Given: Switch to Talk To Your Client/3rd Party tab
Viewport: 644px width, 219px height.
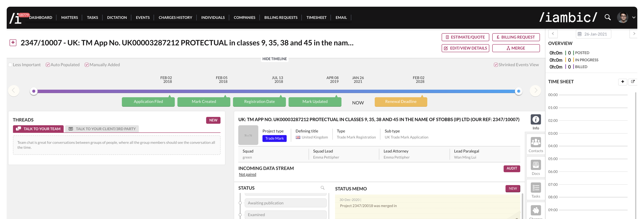Looking at the screenshot, I should [102, 129].
